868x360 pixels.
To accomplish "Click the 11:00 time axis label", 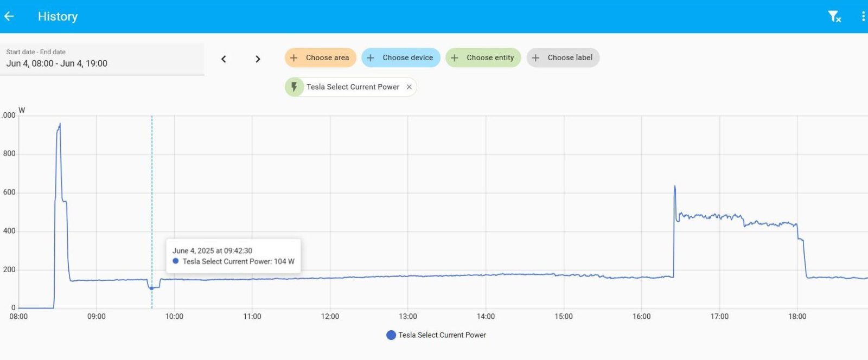I will point(252,317).
